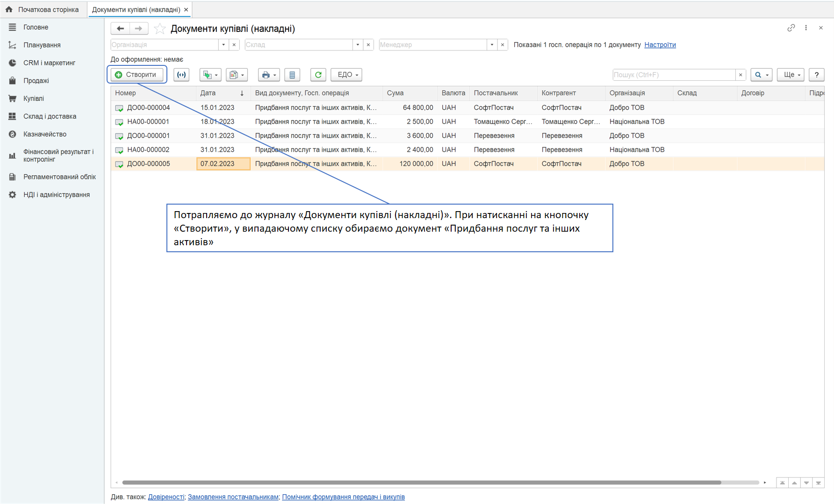Open the reports dropdown icon in toolbar
Image resolution: width=834 pixels, height=504 pixels.
tap(237, 75)
